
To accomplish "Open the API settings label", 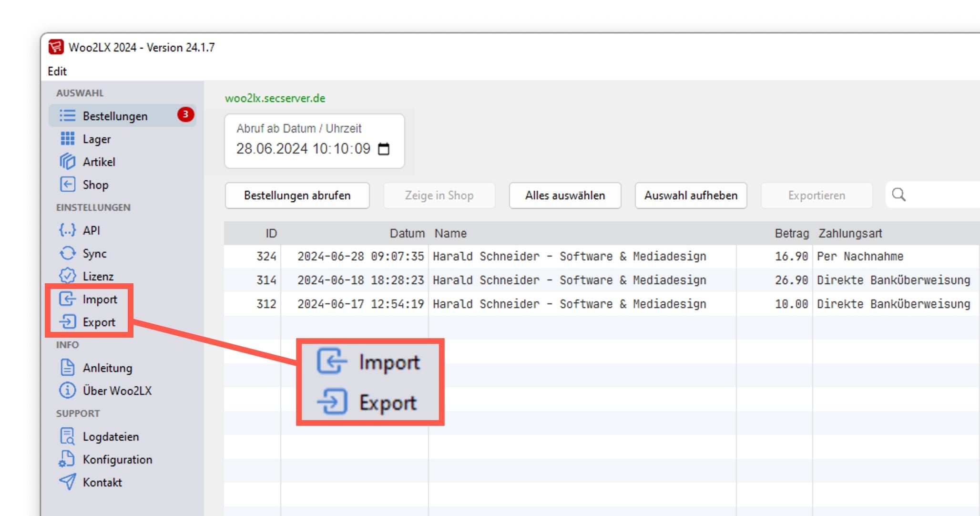I will pyautogui.click(x=92, y=230).
